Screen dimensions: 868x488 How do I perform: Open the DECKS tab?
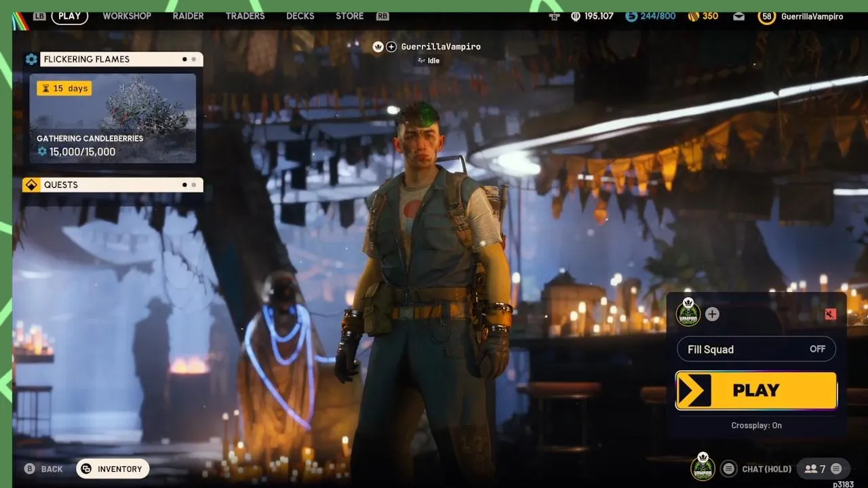click(x=300, y=16)
